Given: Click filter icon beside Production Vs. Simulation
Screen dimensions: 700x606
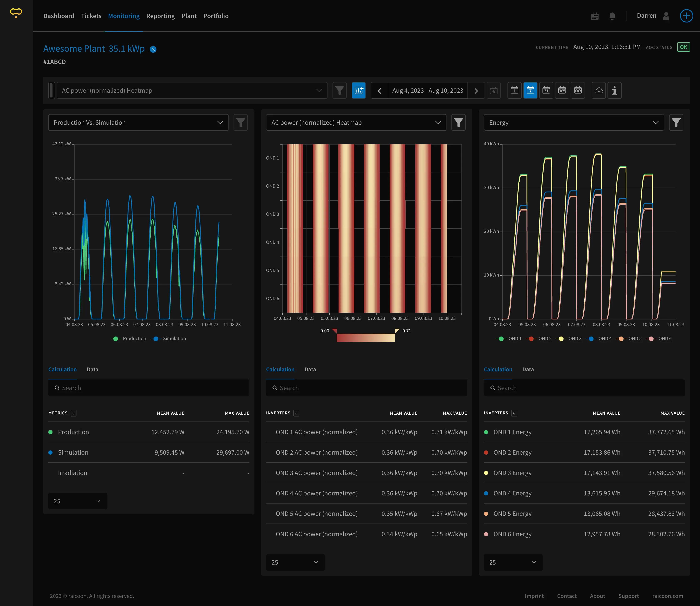Looking at the screenshot, I should pos(241,122).
